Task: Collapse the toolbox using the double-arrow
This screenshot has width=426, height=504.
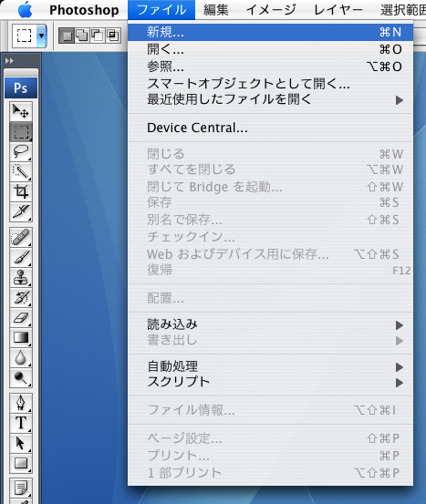Action: [x=10, y=60]
